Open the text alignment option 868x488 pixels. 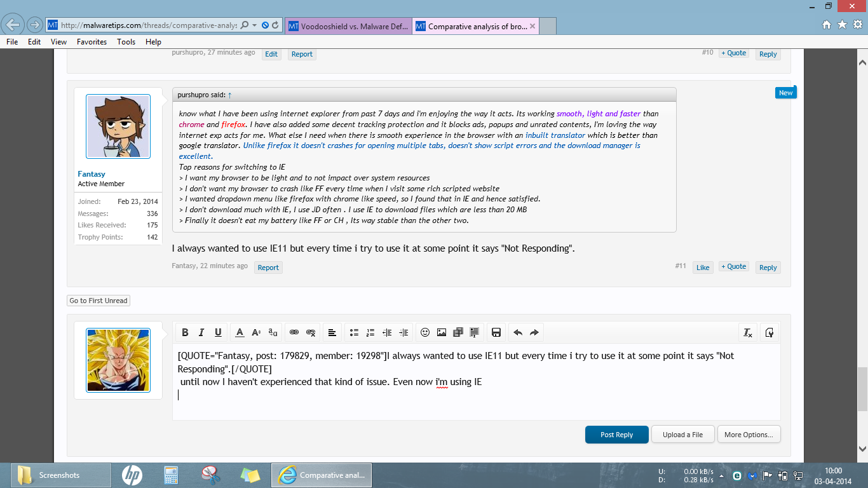(x=332, y=332)
